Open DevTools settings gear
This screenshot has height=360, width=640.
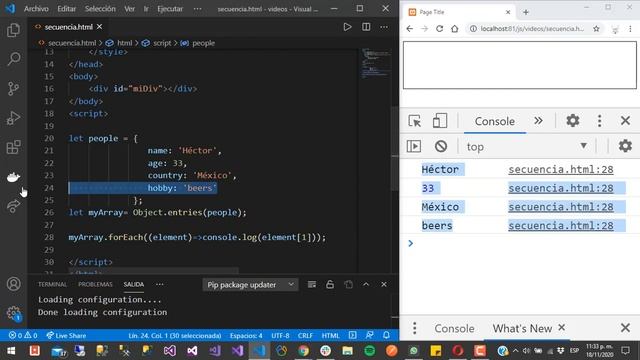573,121
